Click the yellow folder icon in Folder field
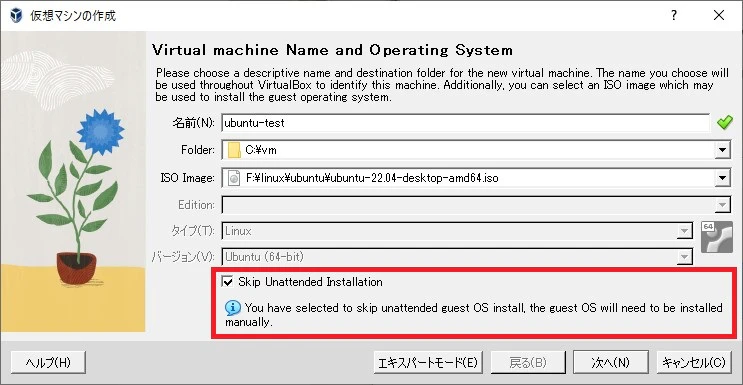The height and width of the screenshot is (385, 743). [234, 150]
